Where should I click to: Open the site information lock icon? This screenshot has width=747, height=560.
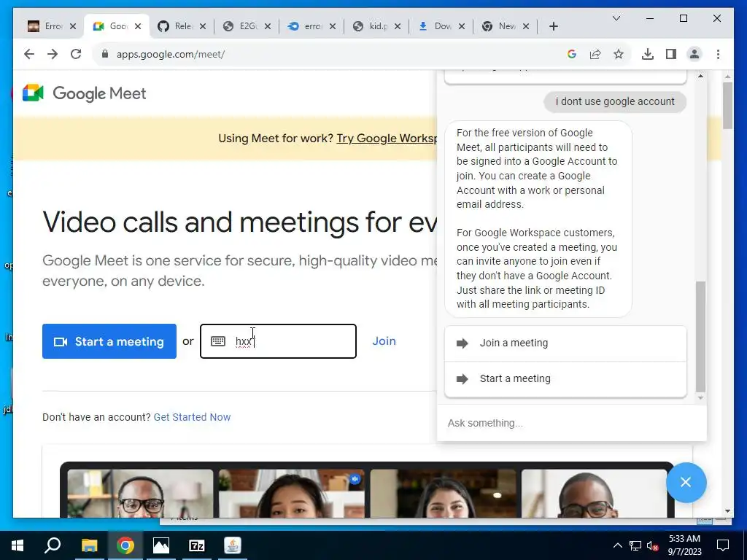(105, 54)
